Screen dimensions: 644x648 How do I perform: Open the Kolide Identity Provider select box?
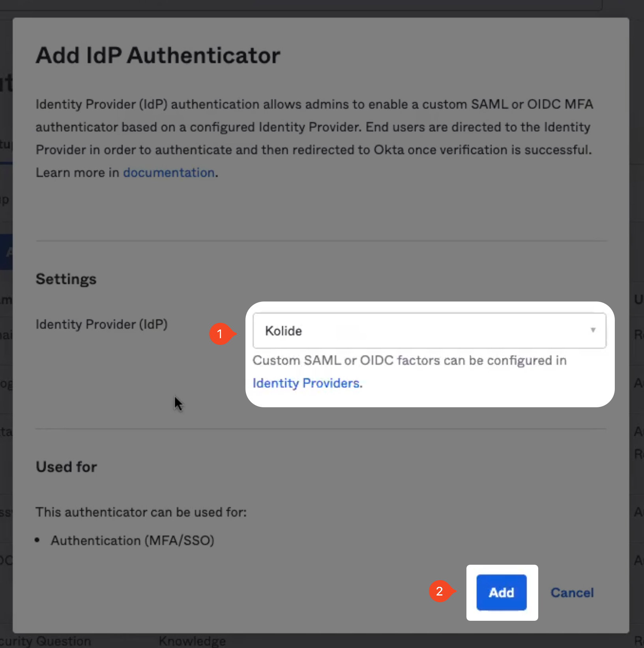(429, 331)
